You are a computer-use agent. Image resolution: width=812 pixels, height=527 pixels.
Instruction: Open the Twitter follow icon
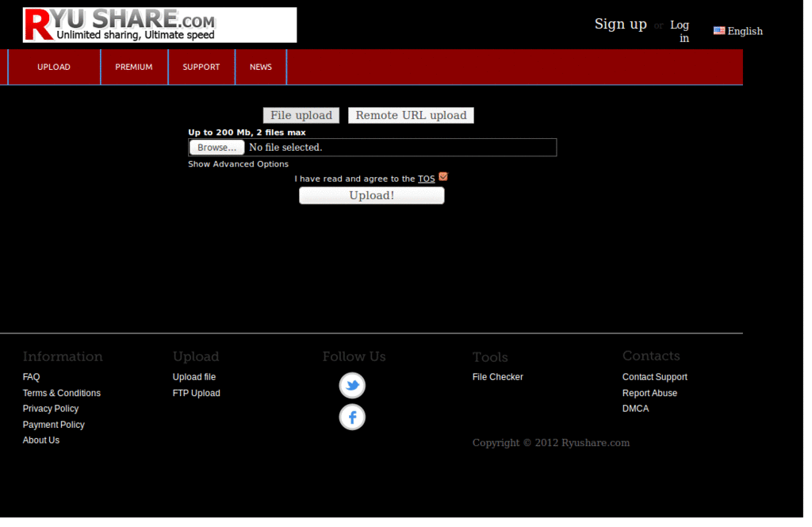pos(352,386)
